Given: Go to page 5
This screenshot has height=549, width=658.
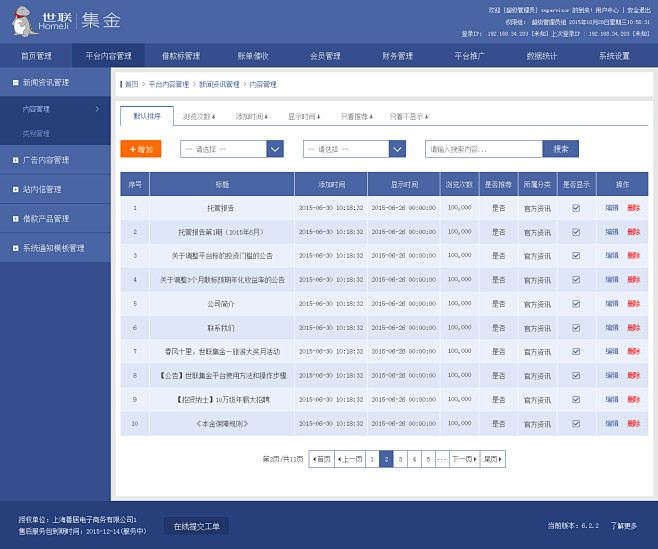Looking at the screenshot, I should tap(428, 459).
